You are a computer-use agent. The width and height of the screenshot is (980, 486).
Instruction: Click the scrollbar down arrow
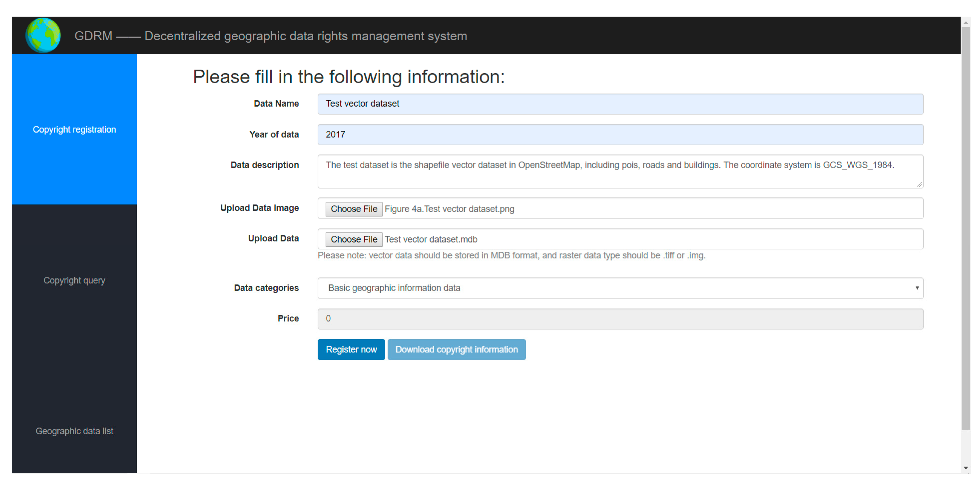point(966,468)
